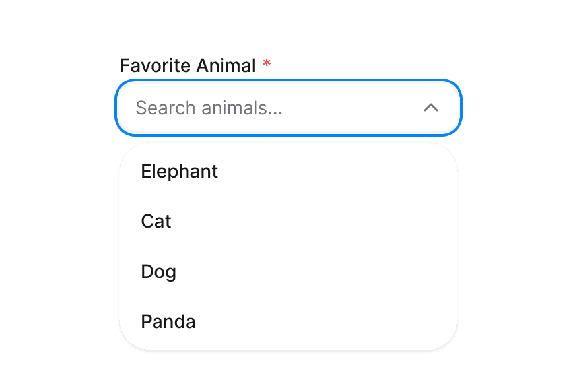Screen dimensions: 577x392
Task: Pick Dog in the dropdown list
Action: 158,272
